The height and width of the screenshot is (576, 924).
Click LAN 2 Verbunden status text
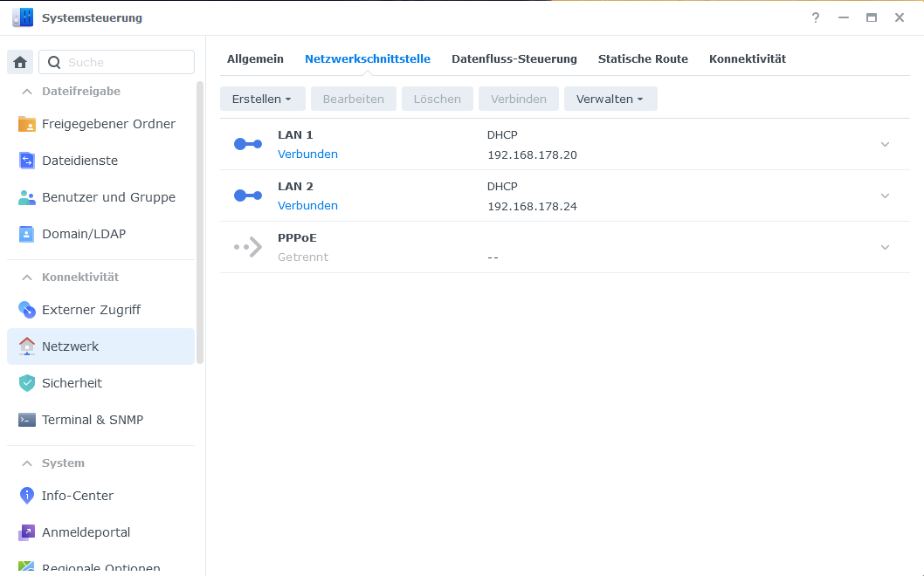point(307,206)
